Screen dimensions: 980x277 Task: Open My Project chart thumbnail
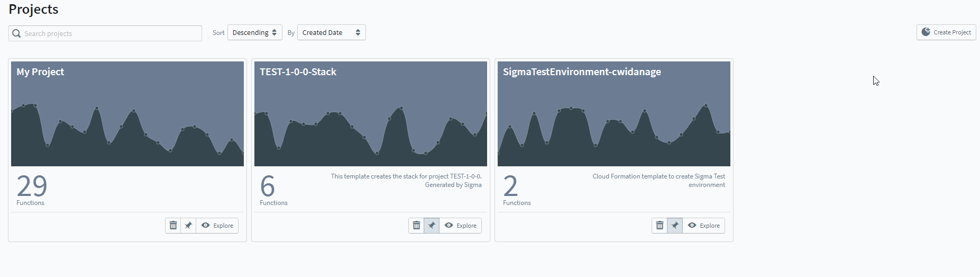(x=127, y=114)
